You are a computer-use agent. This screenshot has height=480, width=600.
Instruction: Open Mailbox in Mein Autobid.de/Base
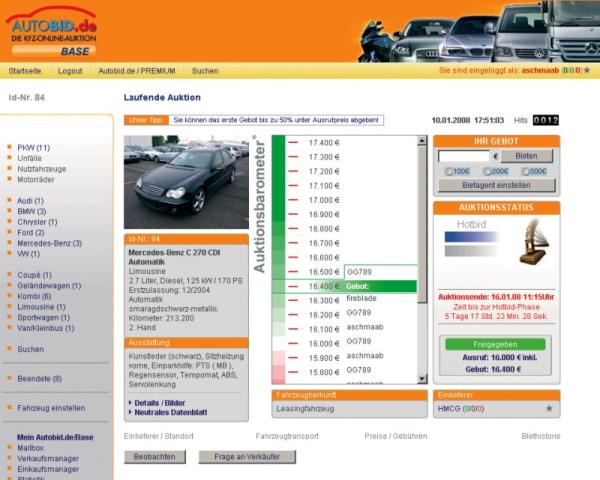point(30,448)
